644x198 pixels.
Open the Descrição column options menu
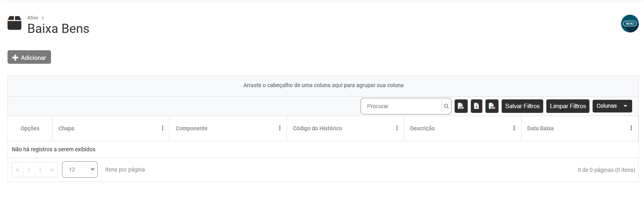pyautogui.click(x=514, y=128)
